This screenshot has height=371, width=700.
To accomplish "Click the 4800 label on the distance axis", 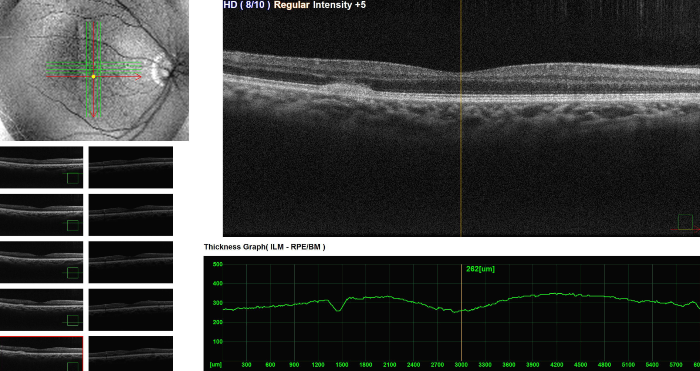I will point(604,365).
